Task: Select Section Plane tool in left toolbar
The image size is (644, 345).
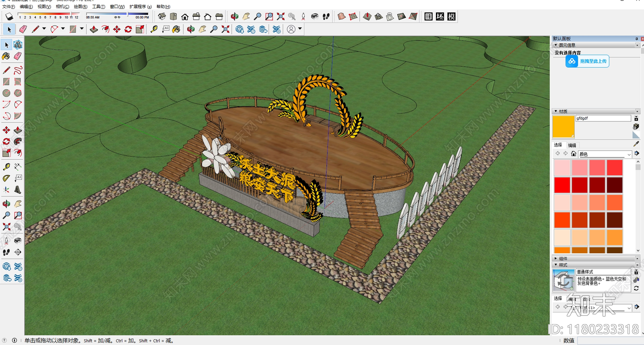Action: (x=18, y=252)
